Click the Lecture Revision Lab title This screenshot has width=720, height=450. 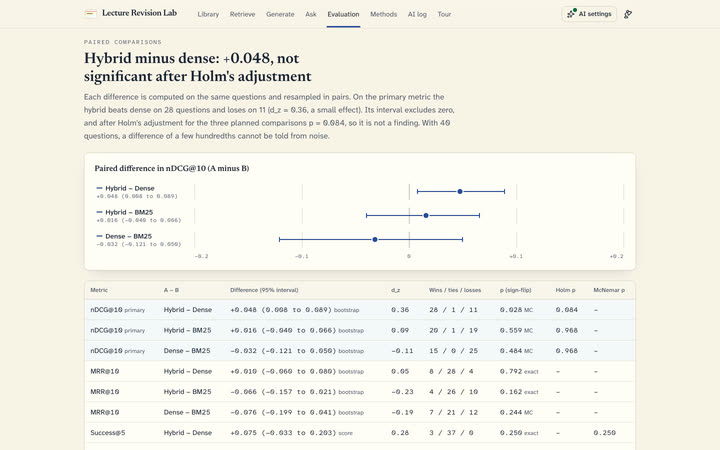click(139, 13)
